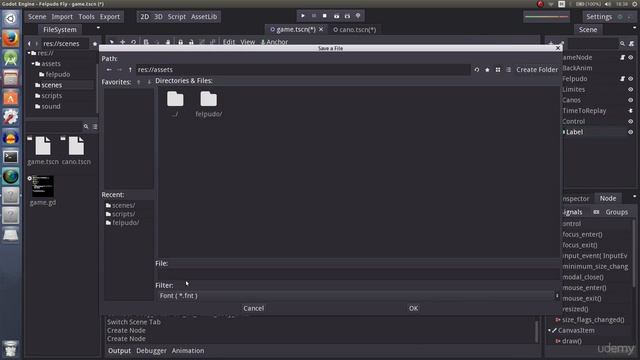Open script attached to Felpudo node
Viewport: 640px width, 360px height.
coord(622,79)
